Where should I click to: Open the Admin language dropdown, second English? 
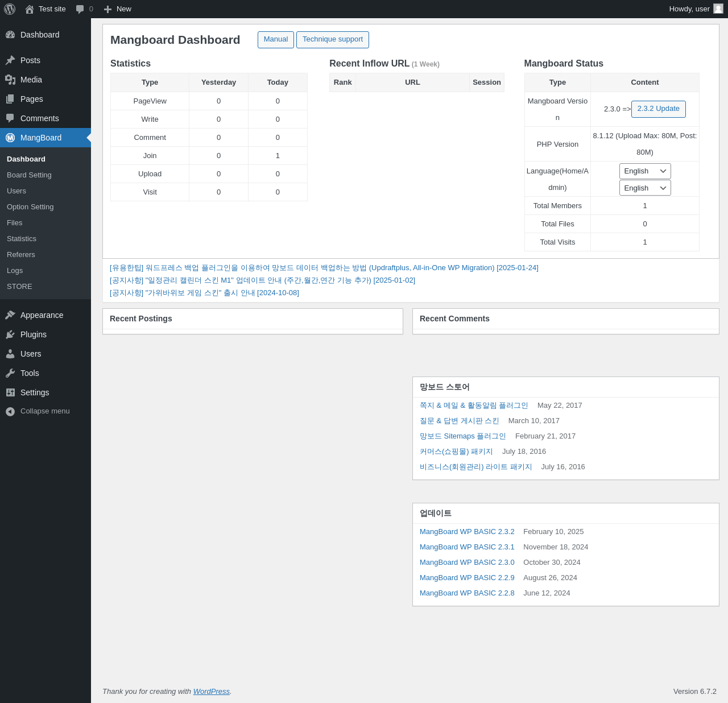(645, 188)
